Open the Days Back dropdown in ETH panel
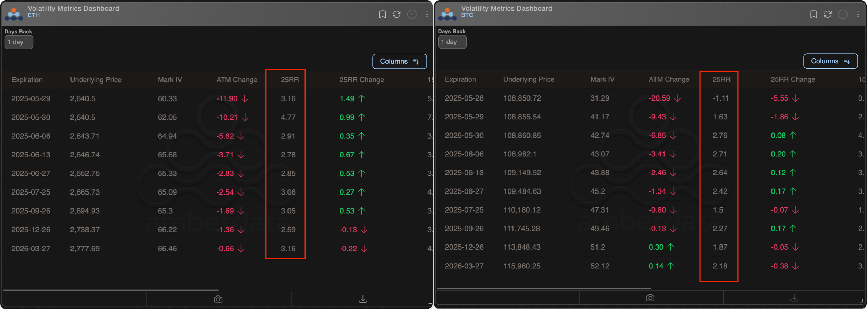Viewport: 868px width, 309px height. 19,42
